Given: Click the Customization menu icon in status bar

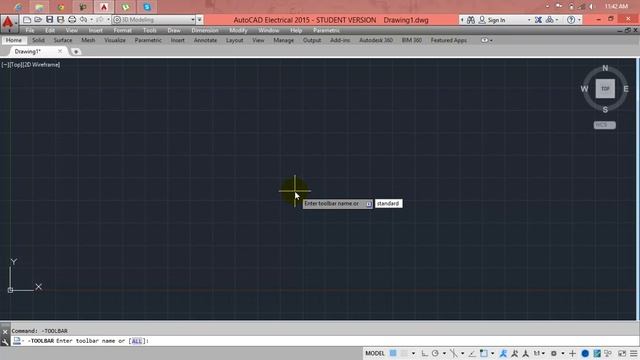Looking at the screenshot, I should point(633,353).
